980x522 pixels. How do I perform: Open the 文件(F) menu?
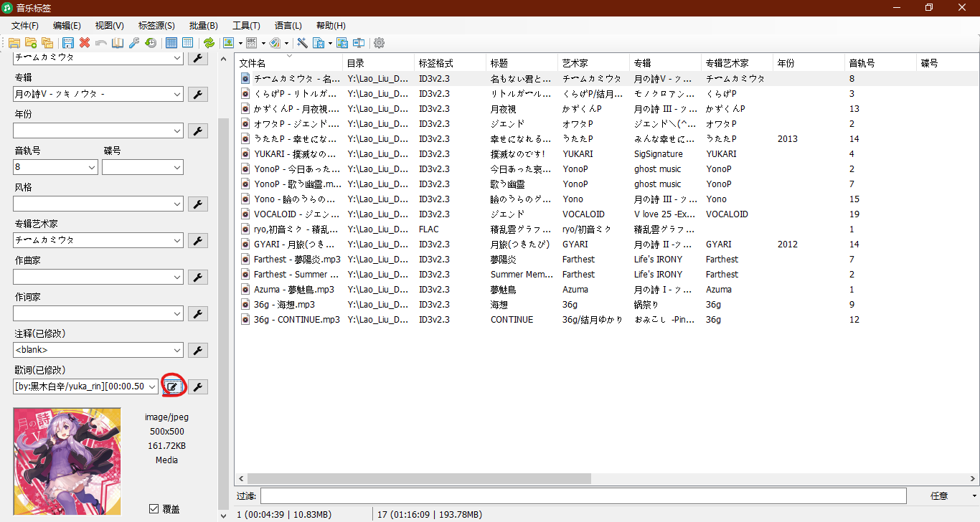tap(25, 26)
